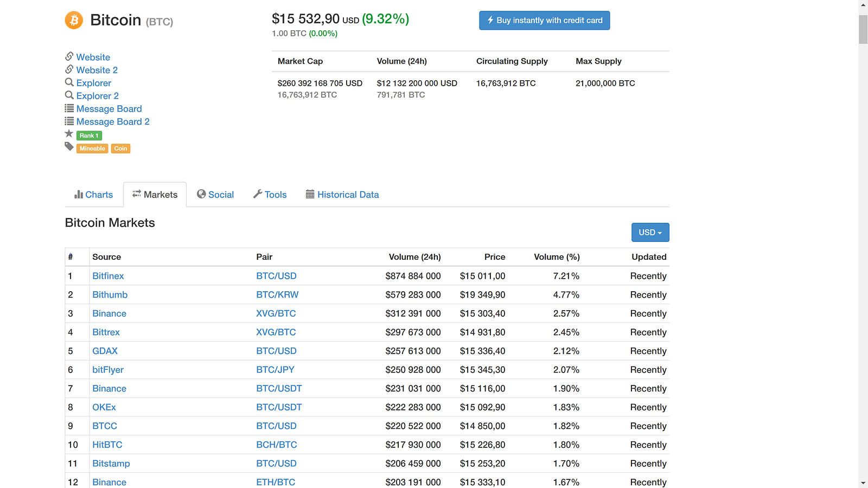Open the Bittrex exchange link
This screenshot has height=488, width=868.
pos(106,332)
